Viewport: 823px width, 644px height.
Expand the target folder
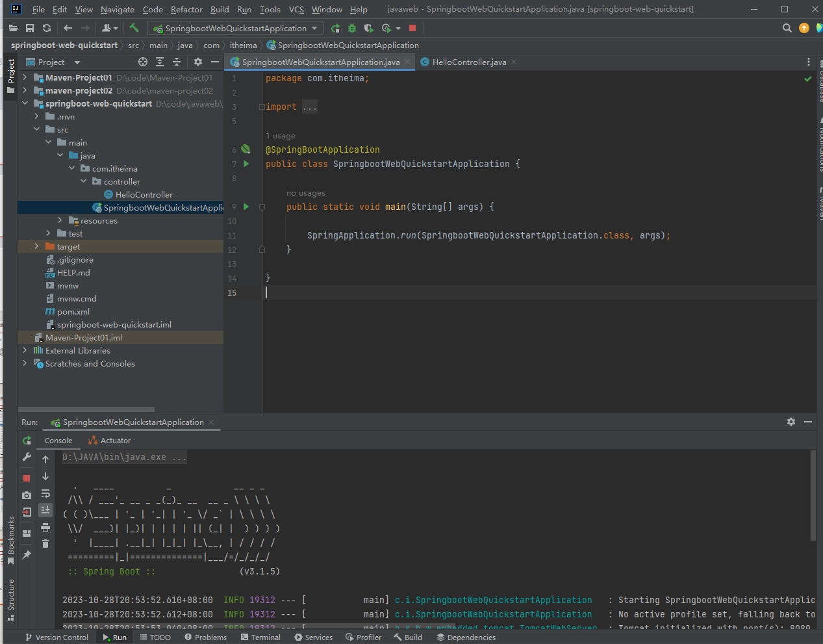[x=36, y=246]
